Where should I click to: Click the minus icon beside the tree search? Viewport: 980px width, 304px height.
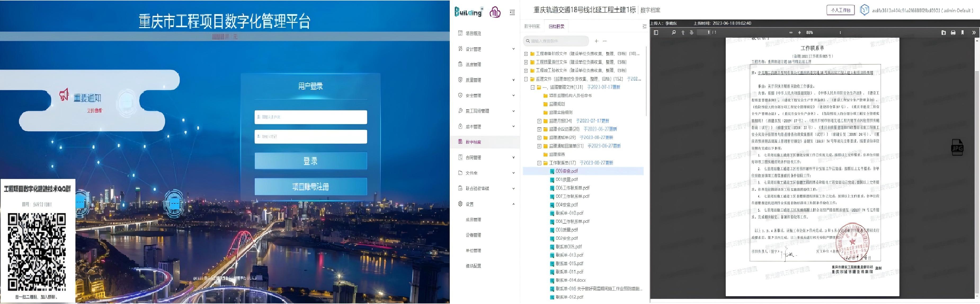(604, 41)
